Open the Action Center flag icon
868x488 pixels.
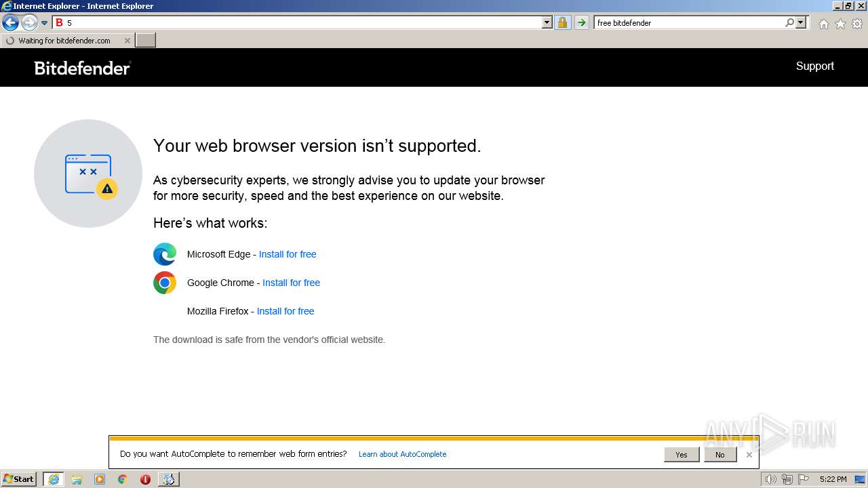(x=803, y=479)
